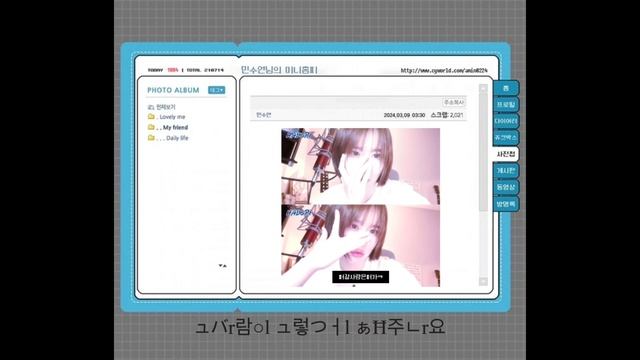Click the scrollbar up arrow
The height and width of the screenshot is (360, 640).
coord(483,88)
